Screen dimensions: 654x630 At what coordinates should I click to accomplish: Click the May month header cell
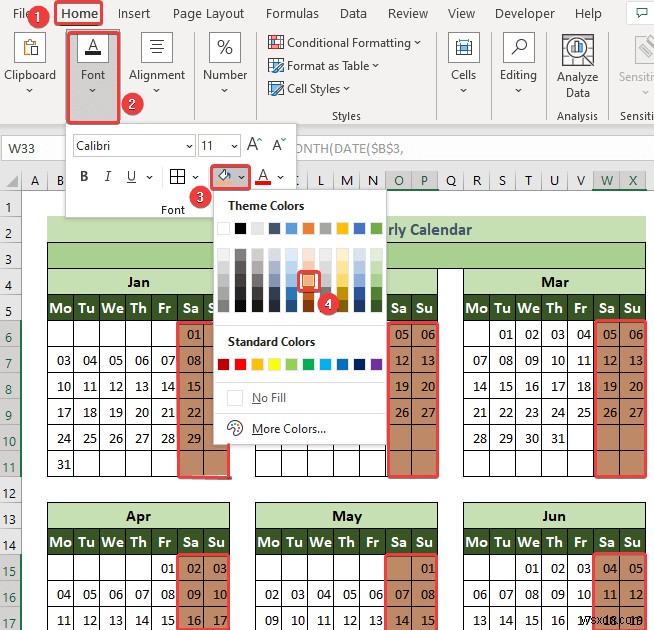pos(347,516)
